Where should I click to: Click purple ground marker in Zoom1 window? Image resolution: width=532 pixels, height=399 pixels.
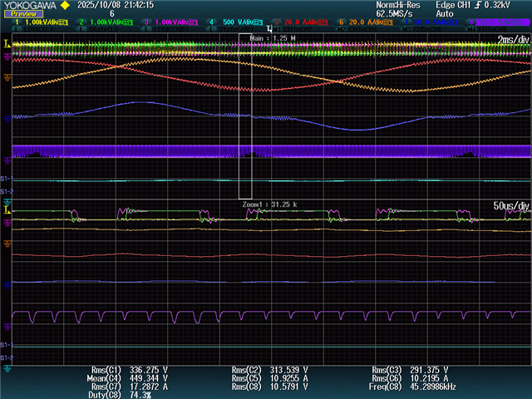pyautogui.click(x=7, y=327)
